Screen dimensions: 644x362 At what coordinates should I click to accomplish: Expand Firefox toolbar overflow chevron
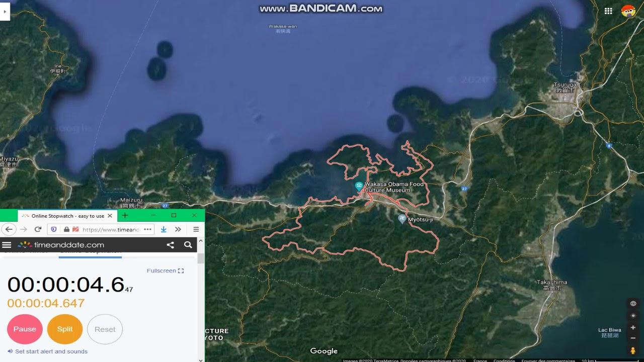point(178,229)
